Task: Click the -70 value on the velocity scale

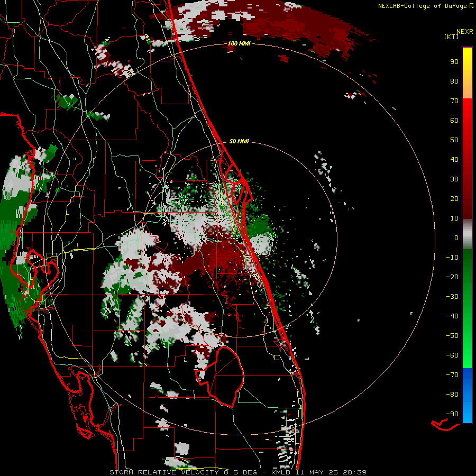Action: coord(452,375)
